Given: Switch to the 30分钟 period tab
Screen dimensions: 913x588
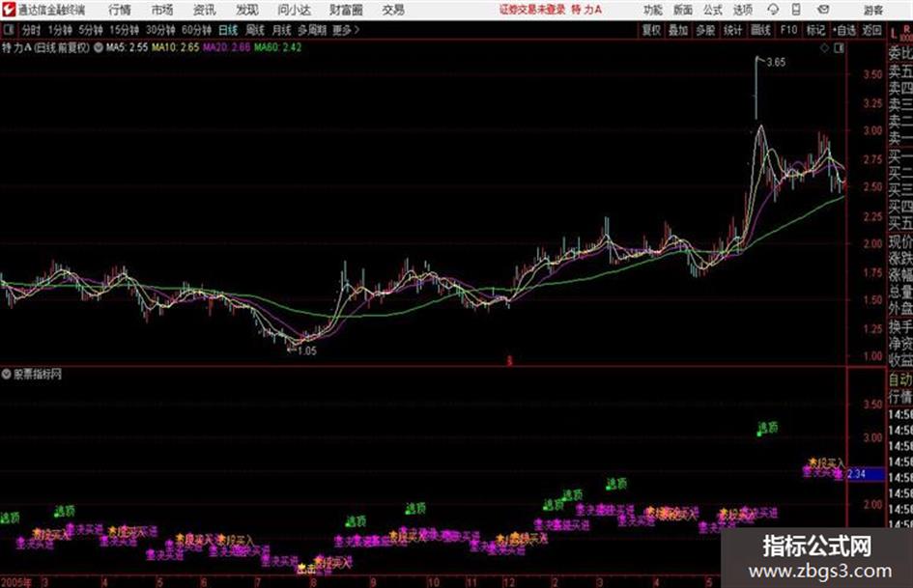Looking at the screenshot, I should click(x=160, y=30).
